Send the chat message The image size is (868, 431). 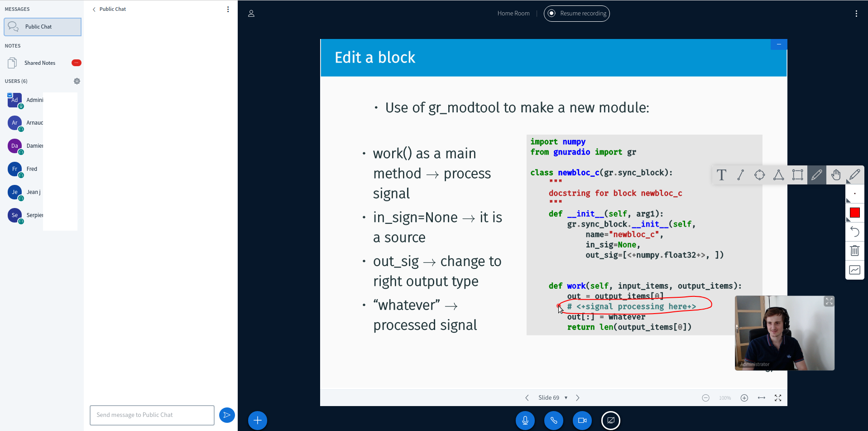pos(227,415)
